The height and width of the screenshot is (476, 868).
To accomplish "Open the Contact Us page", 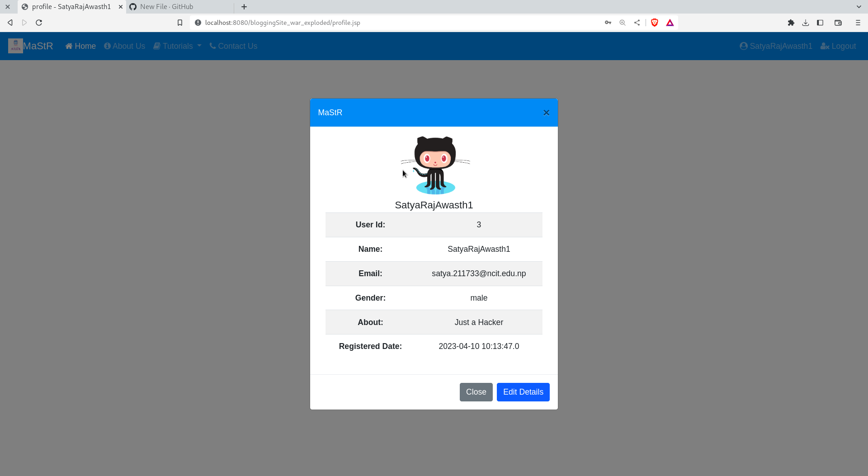I will 233,46.
